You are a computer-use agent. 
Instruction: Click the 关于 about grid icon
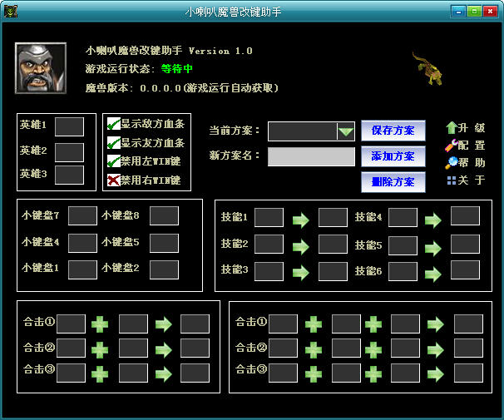click(x=452, y=180)
